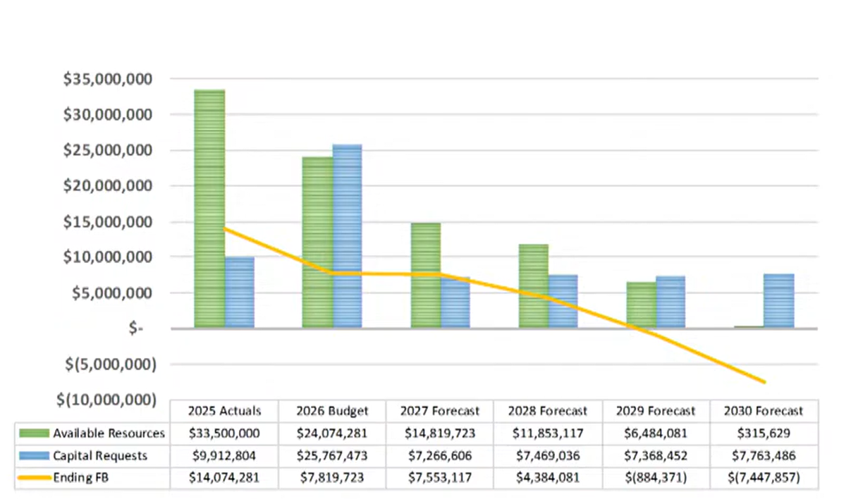
Task: Click the 2030 Forecast column header
Action: 764,411
